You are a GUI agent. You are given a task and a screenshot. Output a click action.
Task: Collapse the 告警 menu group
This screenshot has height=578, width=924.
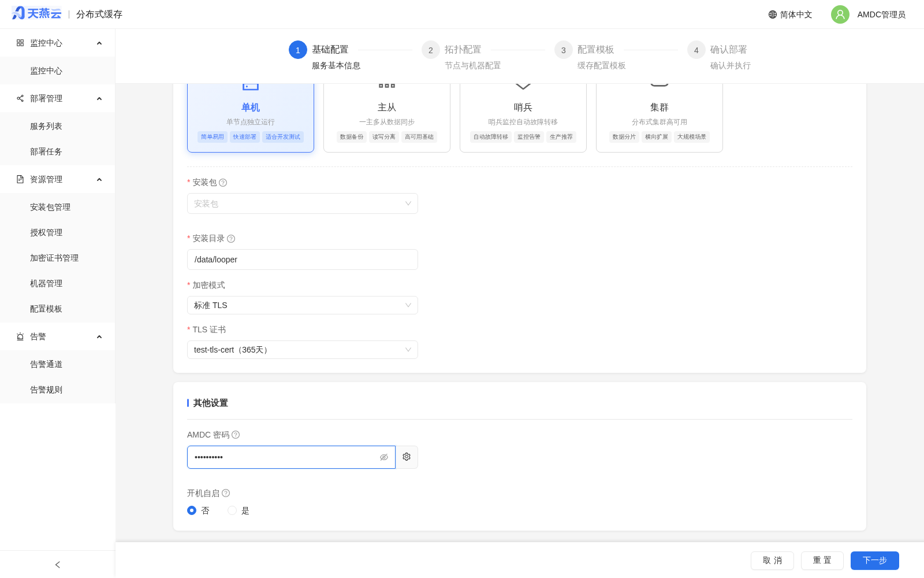pyautogui.click(x=99, y=337)
